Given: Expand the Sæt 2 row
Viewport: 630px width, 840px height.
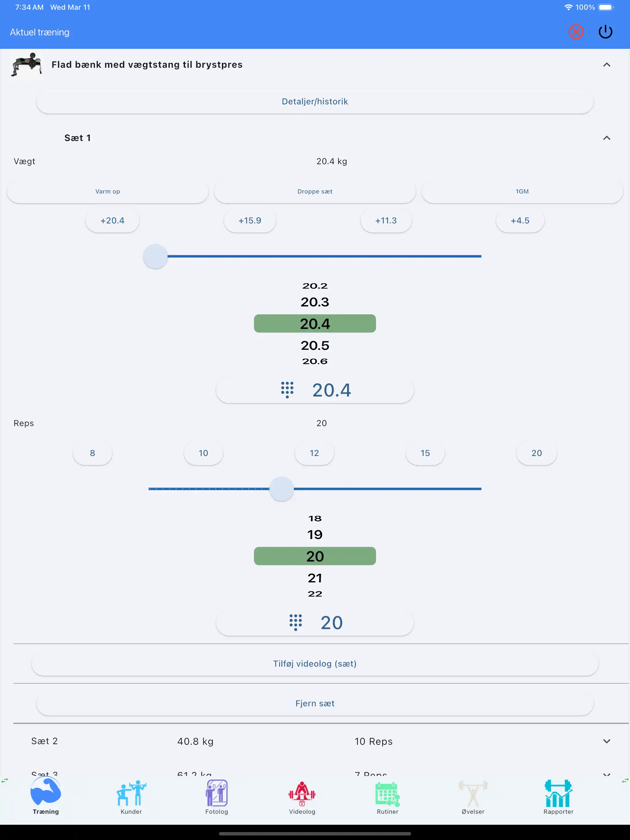Looking at the screenshot, I should 606,741.
